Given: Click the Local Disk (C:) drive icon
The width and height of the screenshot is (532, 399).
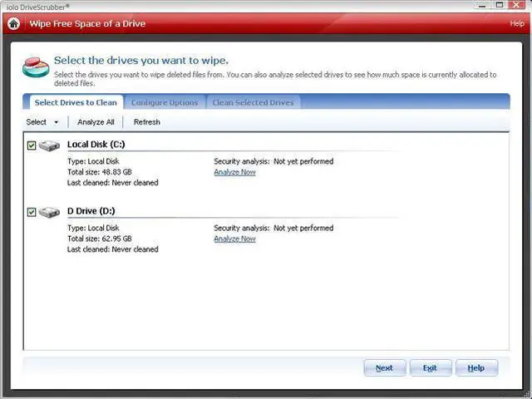Looking at the screenshot, I should (49, 146).
